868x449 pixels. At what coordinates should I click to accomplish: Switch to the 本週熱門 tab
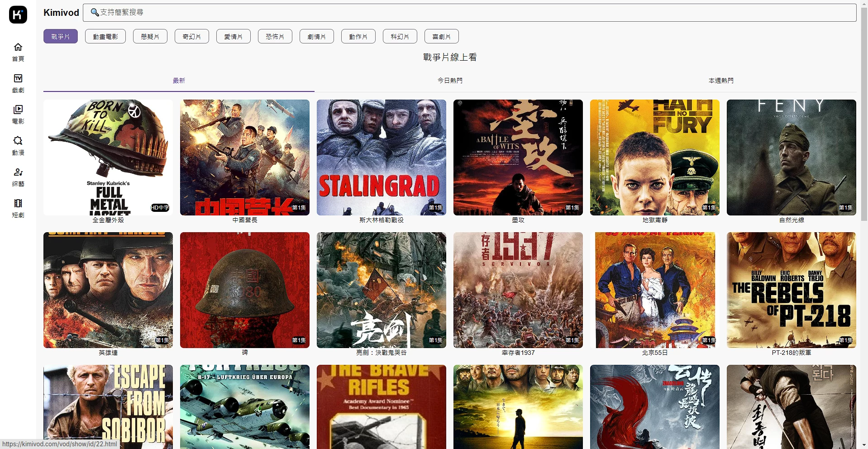tap(720, 81)
